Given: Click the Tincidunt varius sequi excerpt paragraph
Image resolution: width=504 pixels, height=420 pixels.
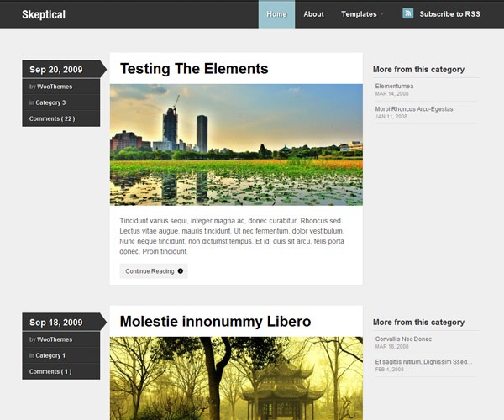Looking at the screenshot, I should [232, 236].
